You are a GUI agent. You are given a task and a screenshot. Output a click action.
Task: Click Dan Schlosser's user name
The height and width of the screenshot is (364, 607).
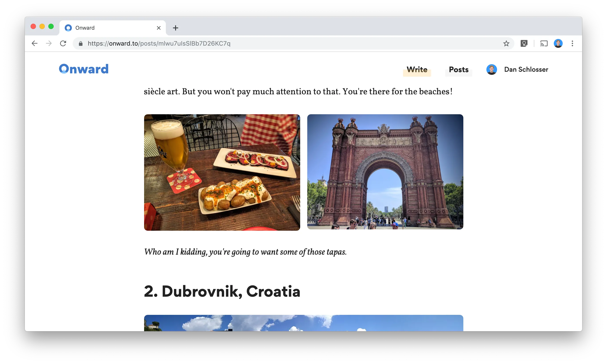pos(526,70)
